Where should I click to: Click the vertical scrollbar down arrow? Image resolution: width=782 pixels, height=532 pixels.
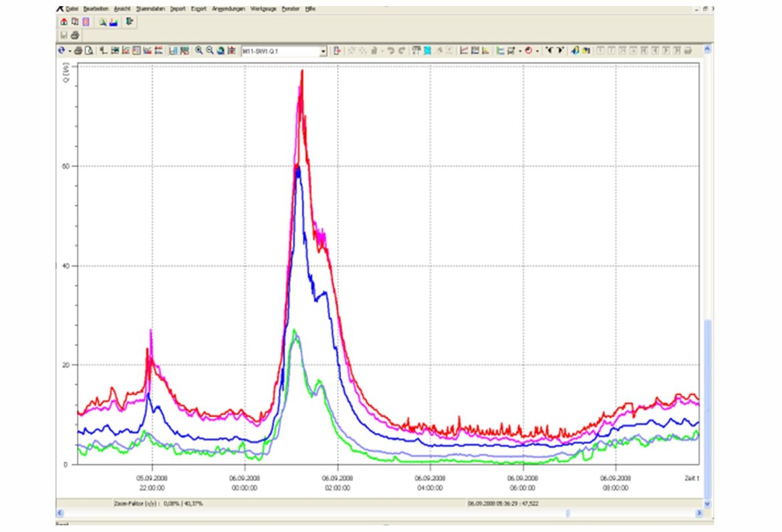pyautogui.click(x=708, y=504)
